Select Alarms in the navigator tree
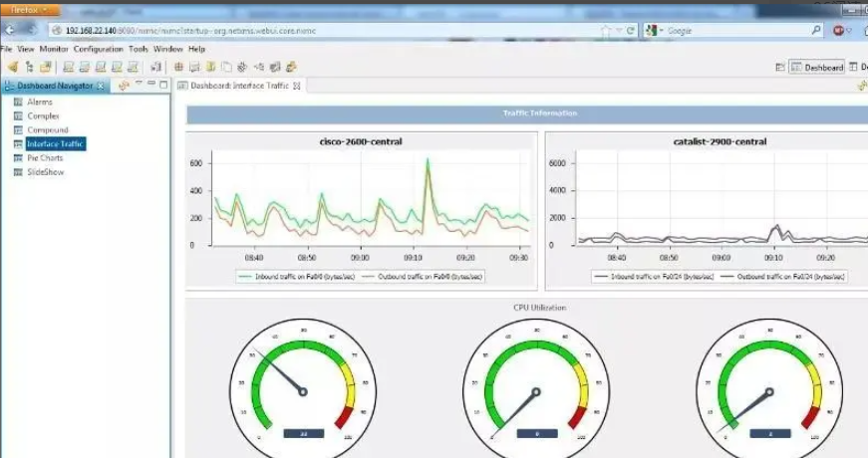This screenshot has height=458, width=868. [x=40, y=102]
